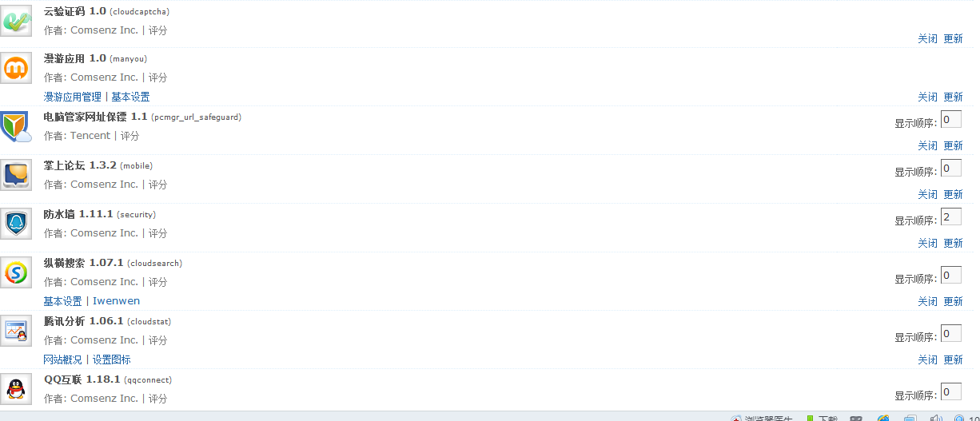Click the mobile forum plugin icon
Screen dimensions: 980x421
pyautogui.click(x=16, y=174)
